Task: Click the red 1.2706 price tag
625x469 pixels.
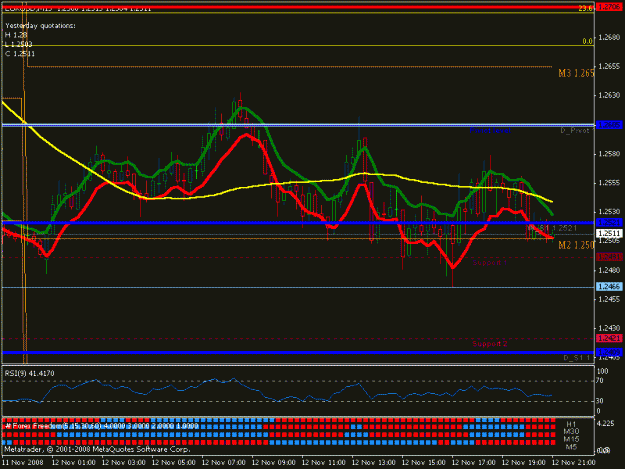Action: tap(609, 7)
